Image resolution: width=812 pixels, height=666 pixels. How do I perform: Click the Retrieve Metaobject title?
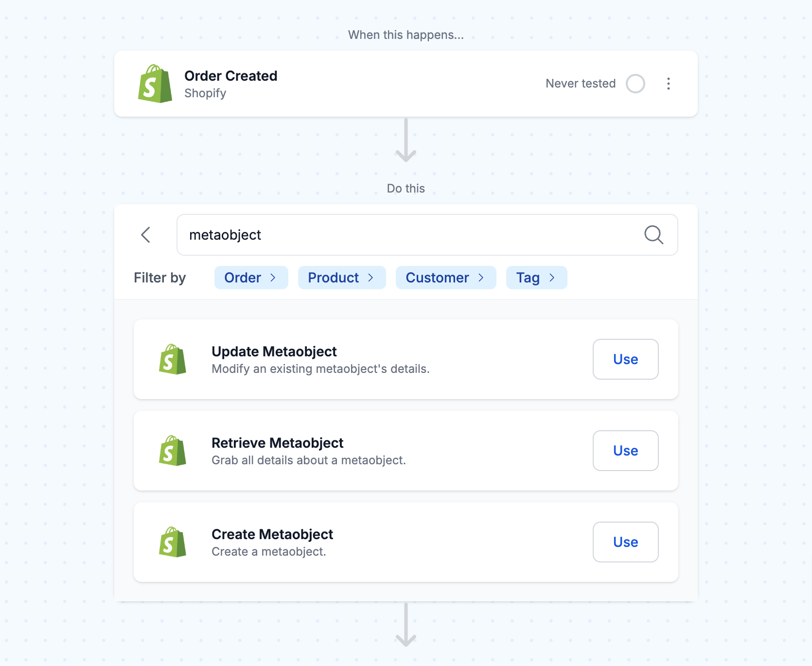tap(278, 443)
